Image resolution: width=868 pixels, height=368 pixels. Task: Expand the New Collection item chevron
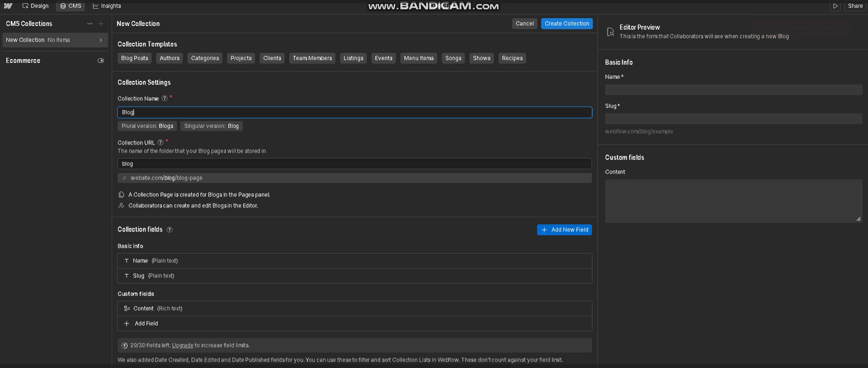tap(101, 40)
